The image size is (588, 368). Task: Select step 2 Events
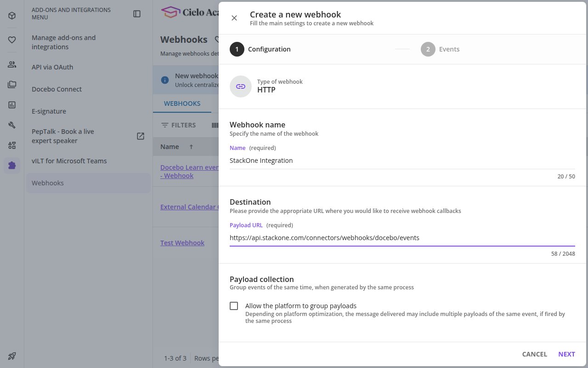pos(440,49)
